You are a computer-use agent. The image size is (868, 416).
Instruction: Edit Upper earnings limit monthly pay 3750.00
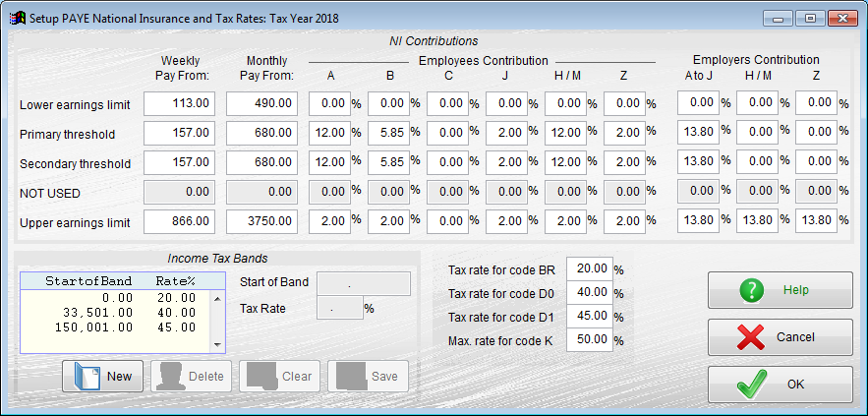pos(261,221)
